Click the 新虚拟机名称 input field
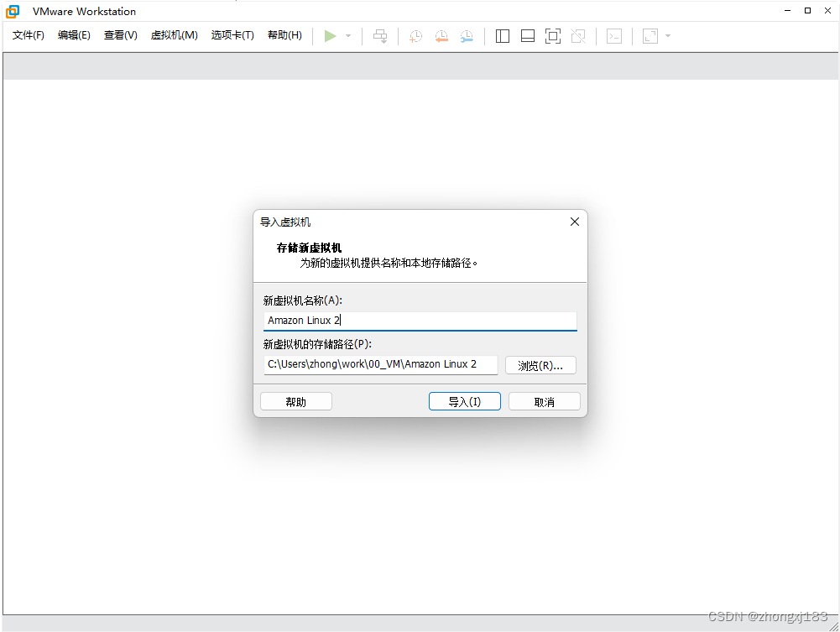This screenshot has height=632, width=840. pyautogui.click(x=420, y=321)
